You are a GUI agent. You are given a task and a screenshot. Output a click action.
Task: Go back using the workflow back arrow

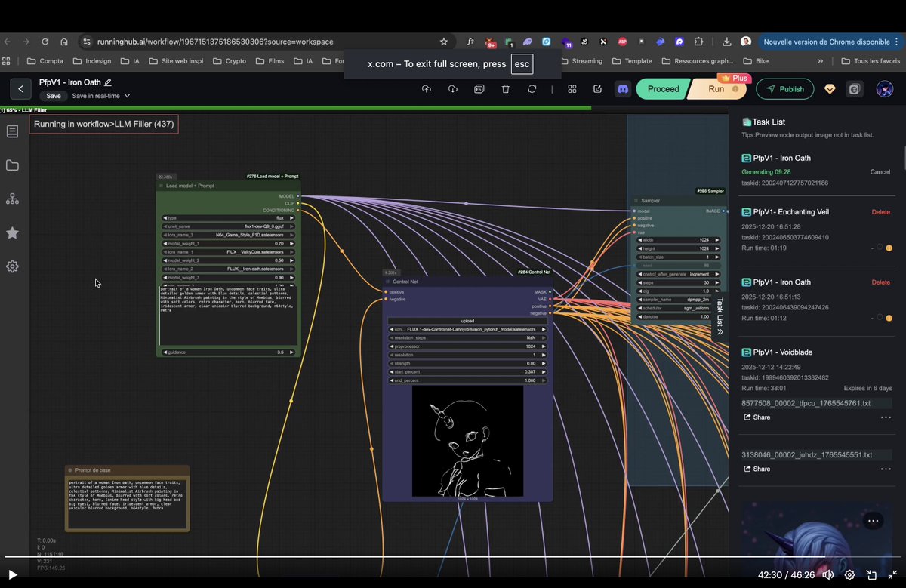pyautogui.click(x=21, y=89)
